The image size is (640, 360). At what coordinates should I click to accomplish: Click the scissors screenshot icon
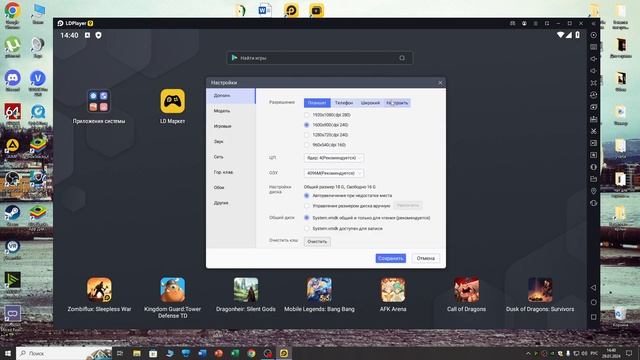click(594, 131)
